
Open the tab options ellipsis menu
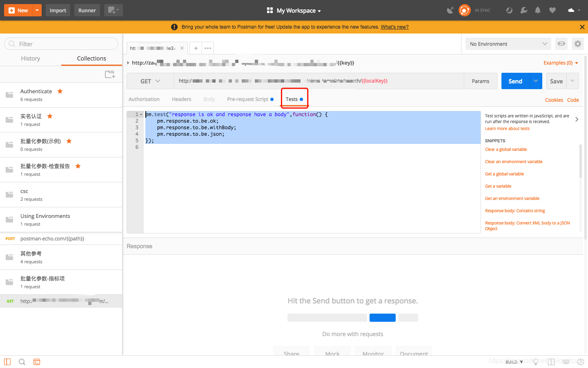pos(208,48)
